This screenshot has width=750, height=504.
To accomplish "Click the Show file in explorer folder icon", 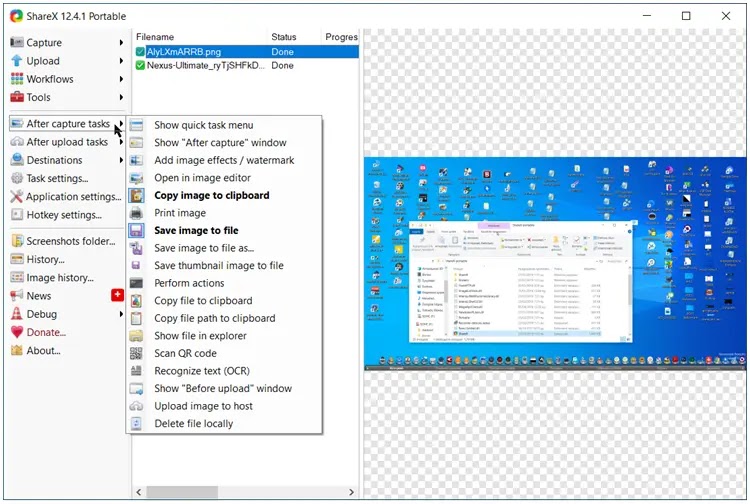I will click(136, 336).
